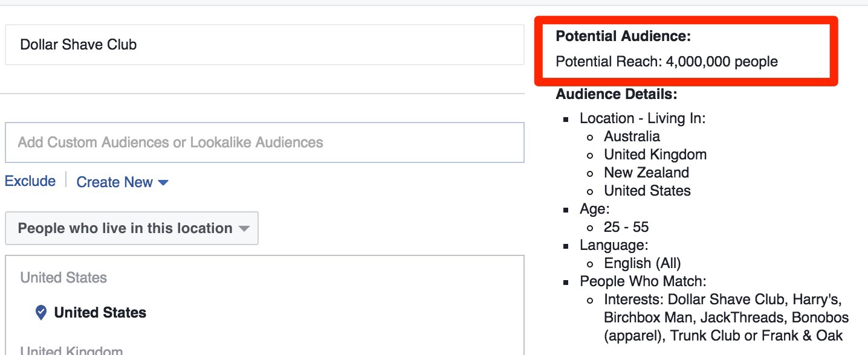The height and width of the screenshot is (355, 868).
Task: Click the gray United States country header
Action: 63,278
